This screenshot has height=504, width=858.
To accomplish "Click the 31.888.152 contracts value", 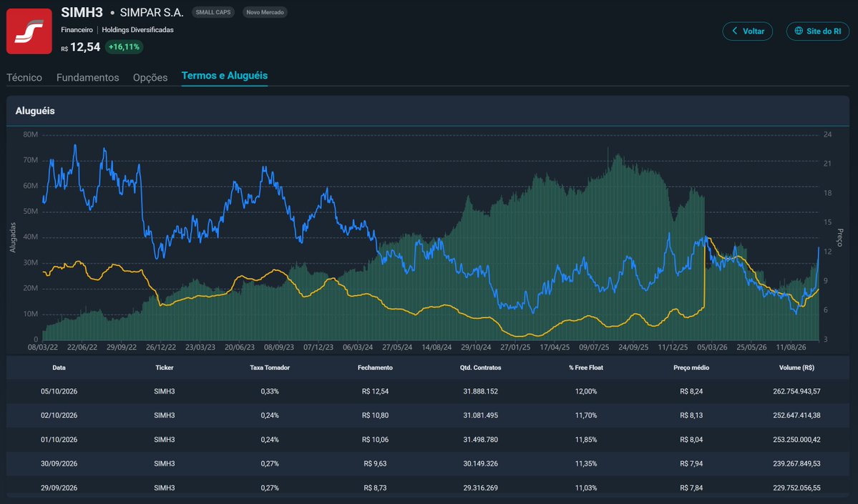I will (480, 391).
